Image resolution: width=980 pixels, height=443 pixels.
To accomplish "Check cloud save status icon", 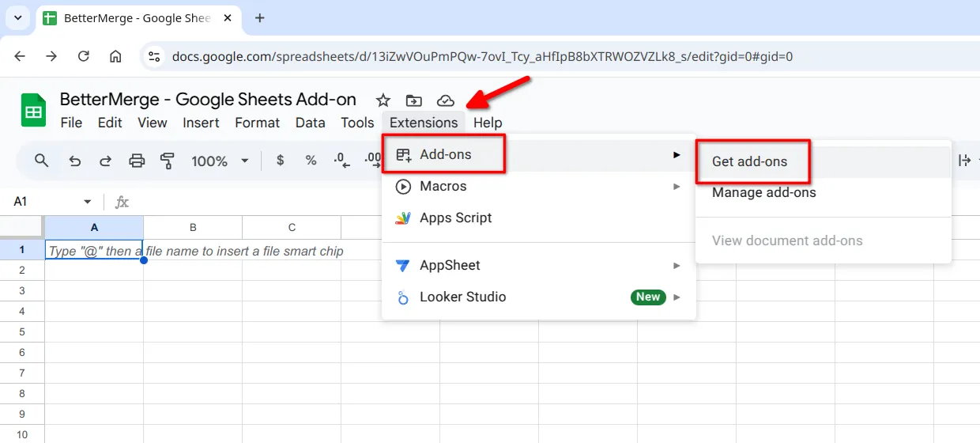I will pyautogui.click(x=446, y=100).
